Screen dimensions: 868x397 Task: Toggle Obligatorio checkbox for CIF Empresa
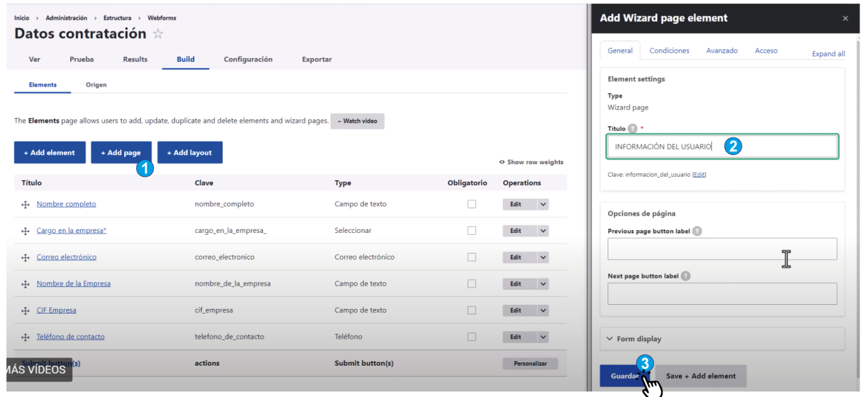471,310
